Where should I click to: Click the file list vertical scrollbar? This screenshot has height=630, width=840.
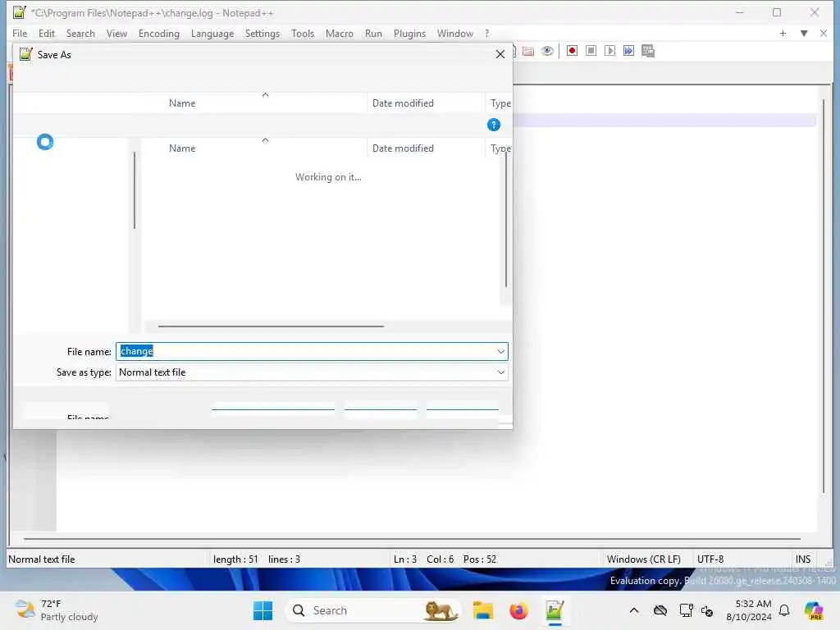pos(505,220)
